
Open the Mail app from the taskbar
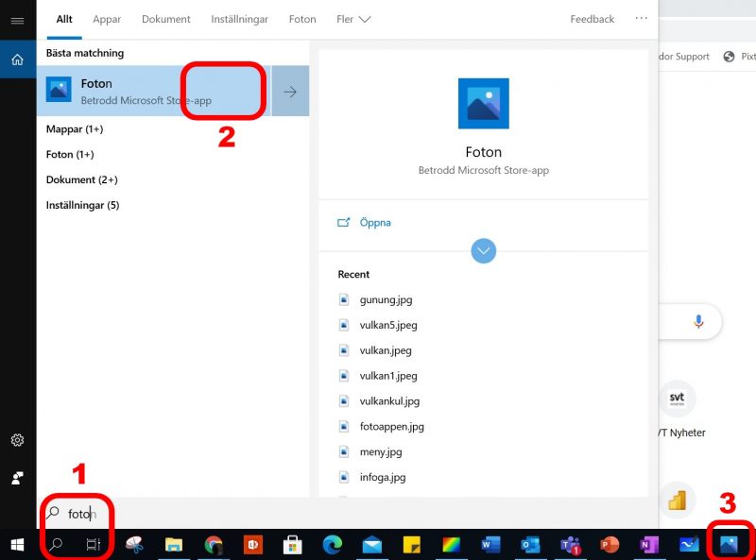tap(371, 545)
